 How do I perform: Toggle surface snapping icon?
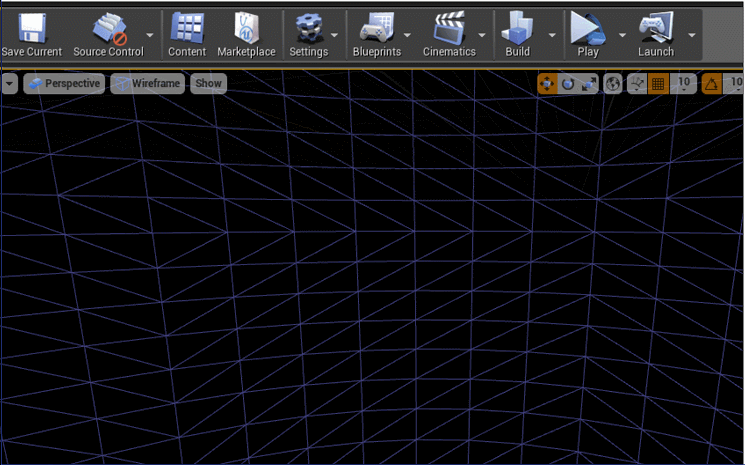click(637, 84)
